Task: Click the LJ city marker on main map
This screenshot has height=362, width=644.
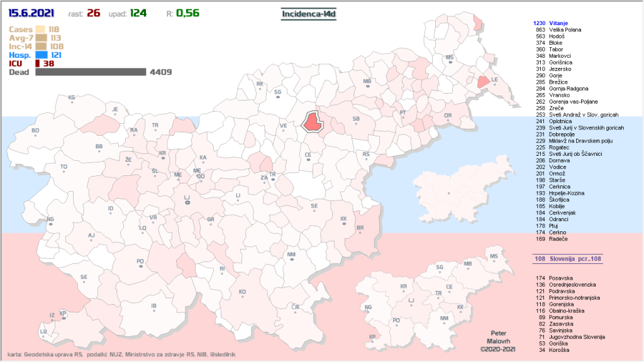Action: pyautogui.click(x=186, y=201)
